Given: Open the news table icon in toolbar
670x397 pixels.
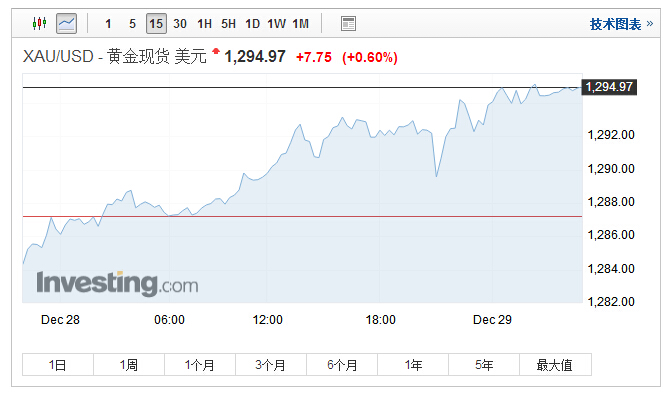Looking at the screenshot, I should [x=348, y=24].
